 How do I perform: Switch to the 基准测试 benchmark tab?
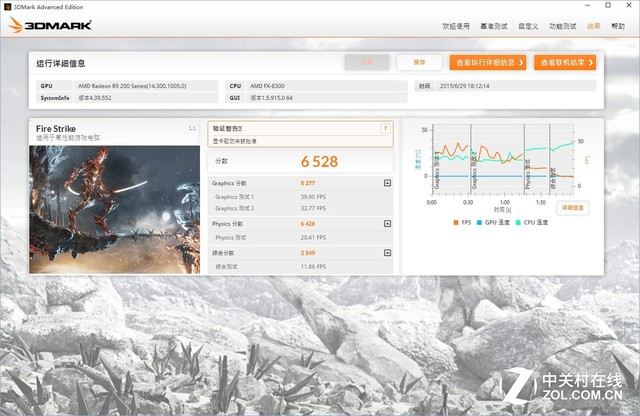[x=494, y=26]
